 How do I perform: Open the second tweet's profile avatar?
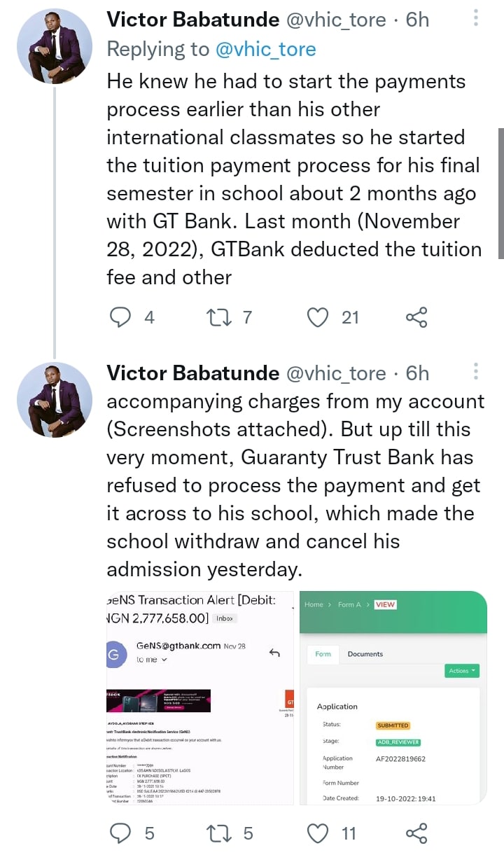tap(54, 400)
